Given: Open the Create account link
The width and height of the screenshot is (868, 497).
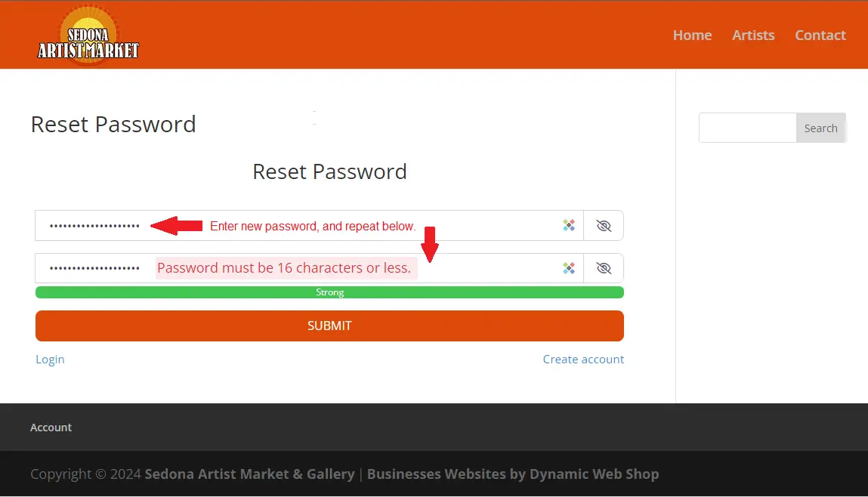Looking at the screenshot, I should (583, 360).
